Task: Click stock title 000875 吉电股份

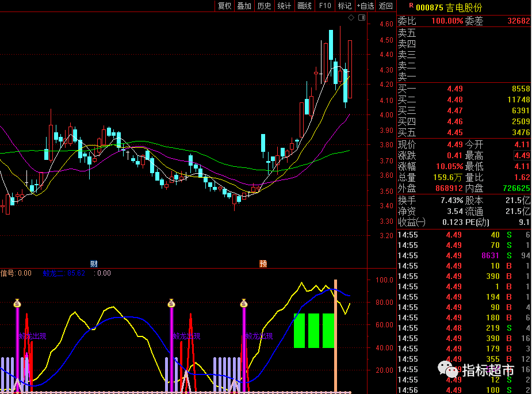Action: tap(449, 7)
